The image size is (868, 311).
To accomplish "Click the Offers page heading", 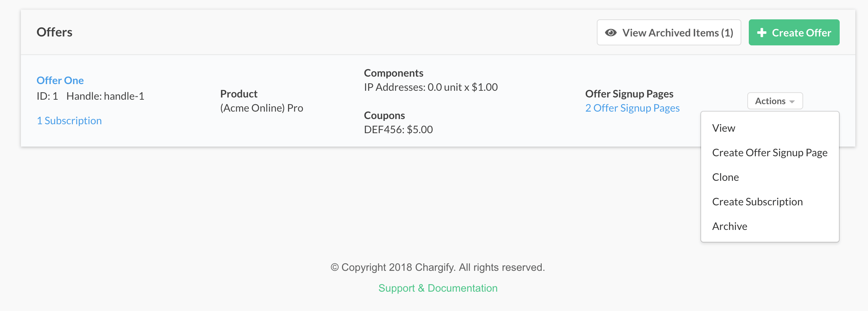I will [x=54, y=32].
